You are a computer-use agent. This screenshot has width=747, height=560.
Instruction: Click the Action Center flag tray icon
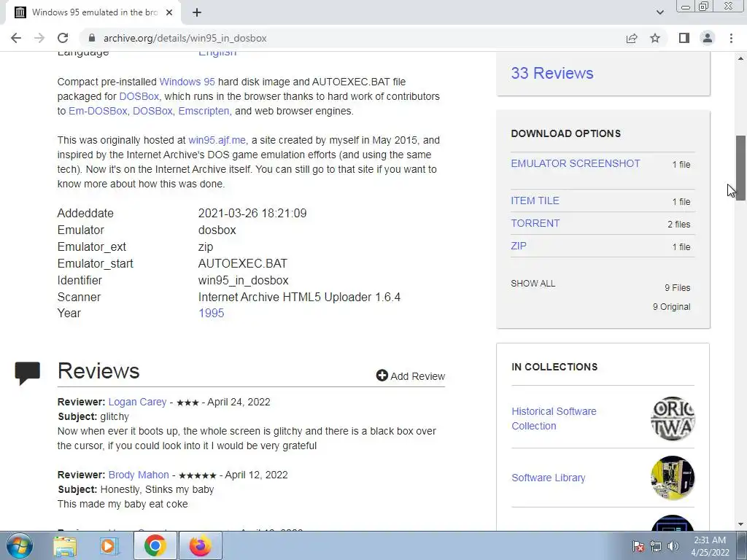click(638, 546)
